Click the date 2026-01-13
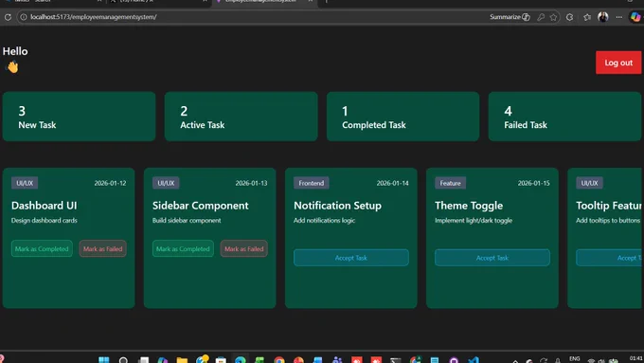Screen dimensions: 644x363 (x=251, y=183)
